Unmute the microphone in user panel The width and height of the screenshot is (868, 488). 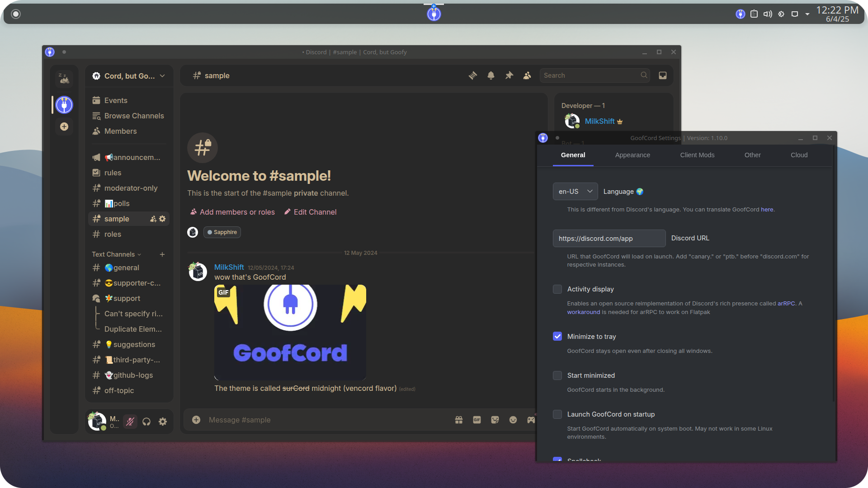[130, 422]
